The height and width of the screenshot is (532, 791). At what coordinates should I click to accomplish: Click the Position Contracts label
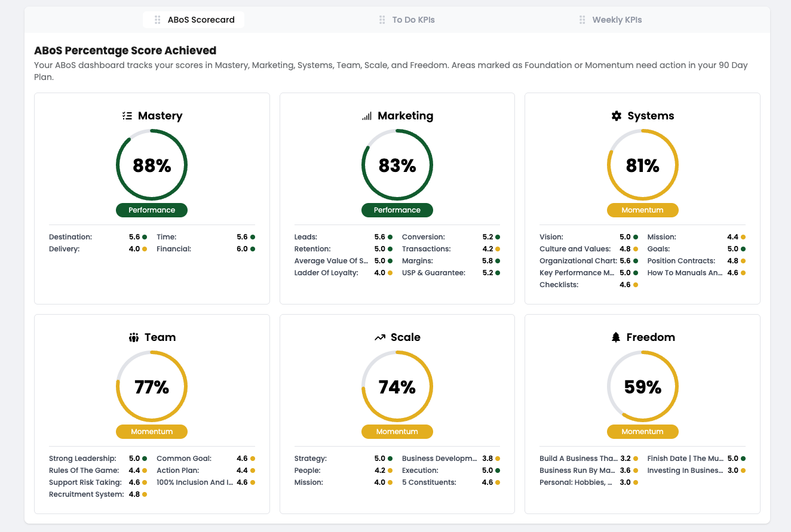pos(682,261)
